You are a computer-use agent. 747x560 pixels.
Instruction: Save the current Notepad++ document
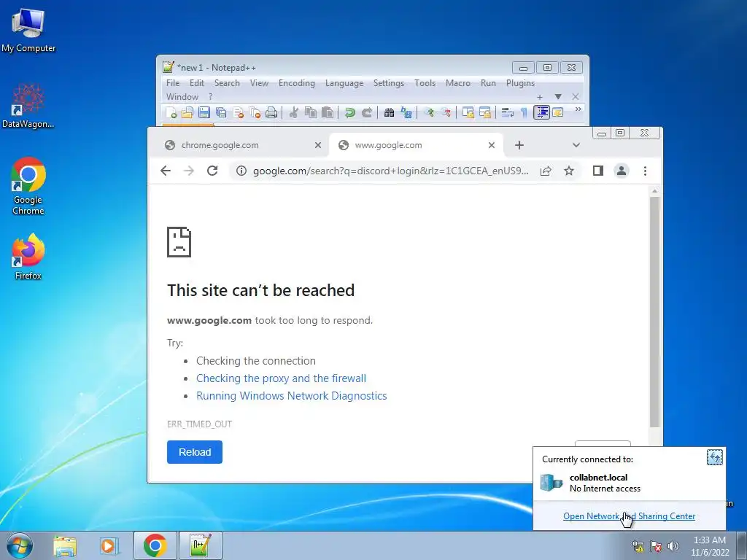coord(204,112)
